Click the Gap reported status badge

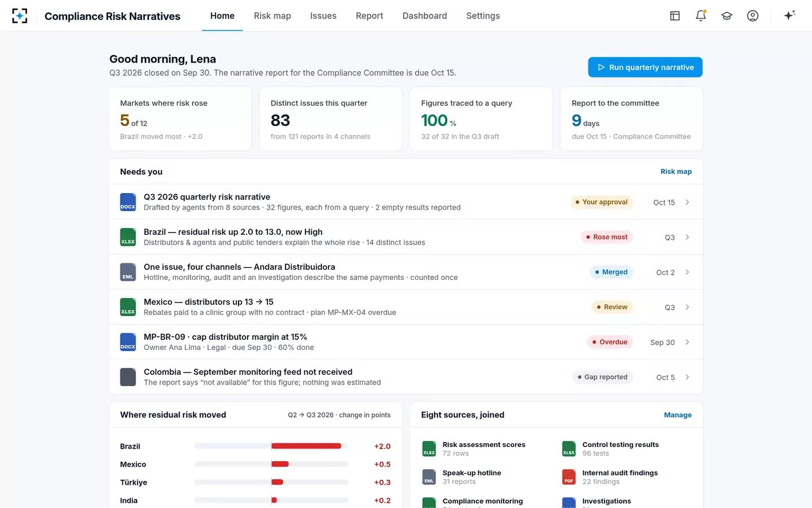click(602, 377)
